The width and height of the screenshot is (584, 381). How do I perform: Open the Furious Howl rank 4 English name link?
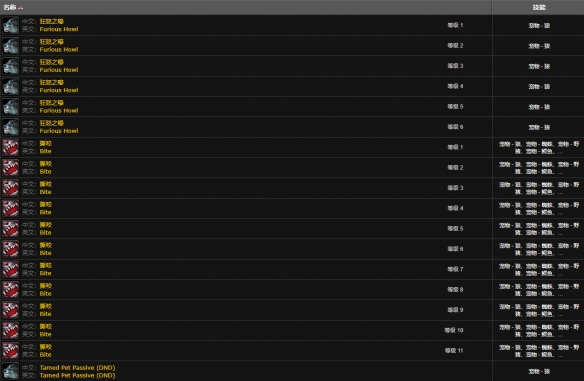[x=59, y=90]
